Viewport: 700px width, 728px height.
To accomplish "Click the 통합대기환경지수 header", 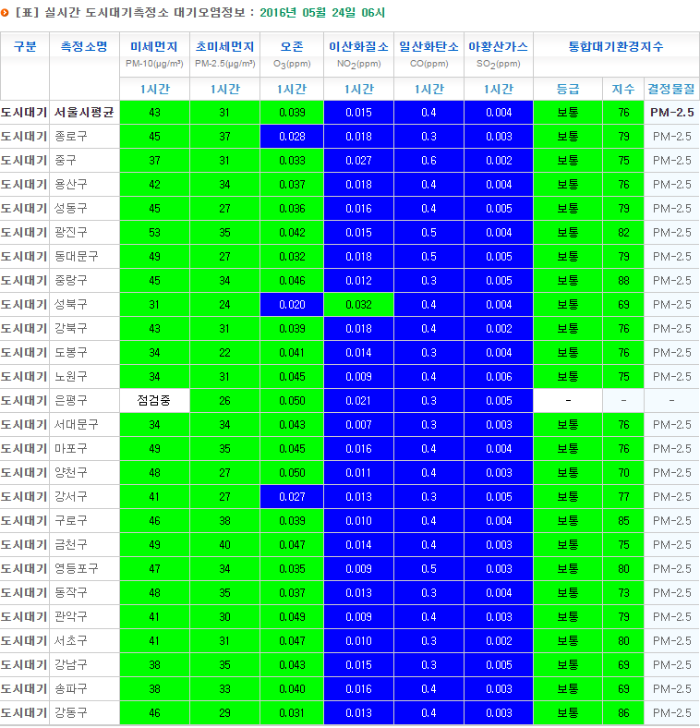I will tap(615, 46).
